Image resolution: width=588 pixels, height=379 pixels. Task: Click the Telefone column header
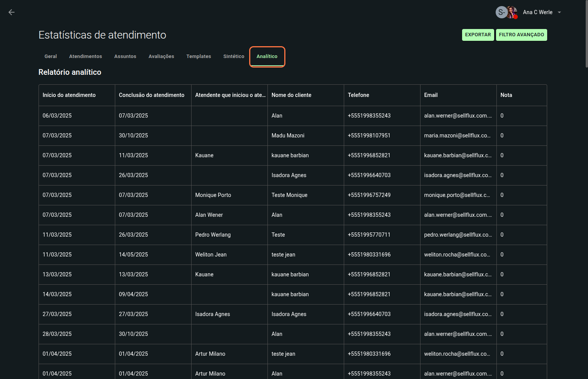click(x=358, y=95)
